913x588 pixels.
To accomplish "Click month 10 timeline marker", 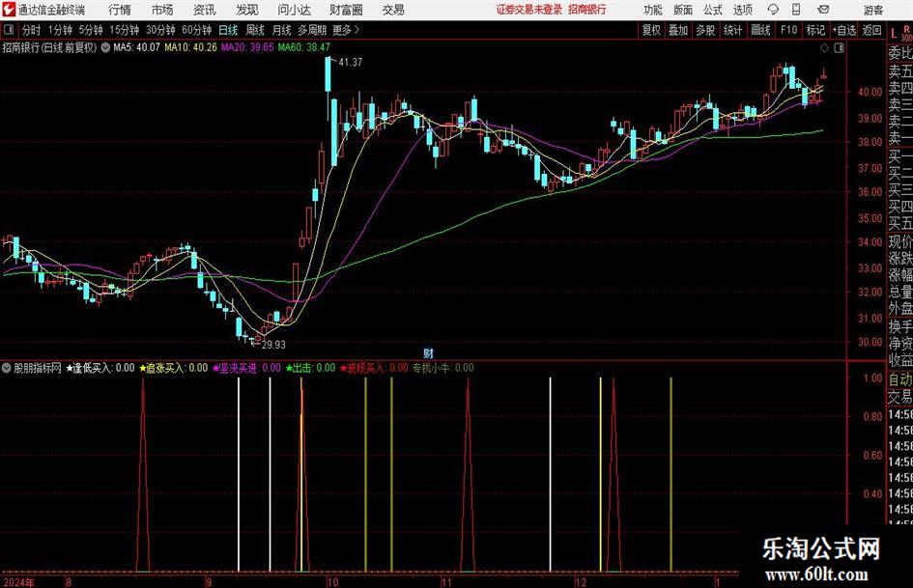I will (332, 582).
